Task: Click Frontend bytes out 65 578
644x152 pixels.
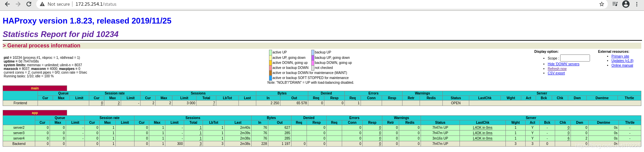Action: click(x=302, y=103)
